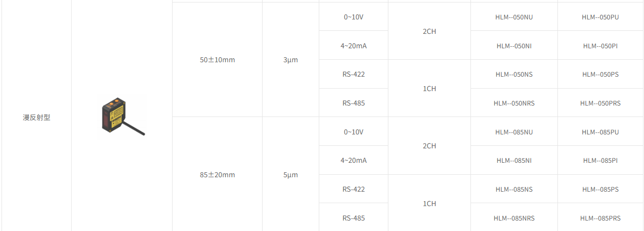Click model HLM--050PRS

tap(600, 103)
